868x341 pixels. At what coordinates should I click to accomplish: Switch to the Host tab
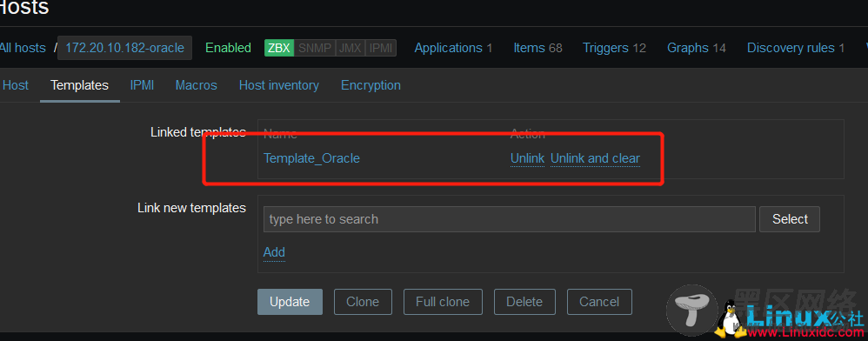(x=16, y=85)
